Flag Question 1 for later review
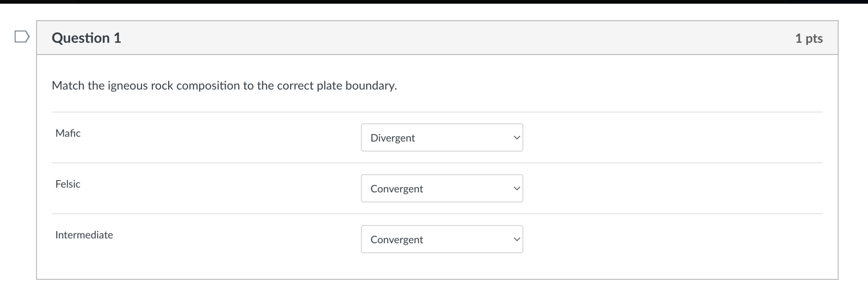Screen dimensions: 868x297 tap(22, 37)
